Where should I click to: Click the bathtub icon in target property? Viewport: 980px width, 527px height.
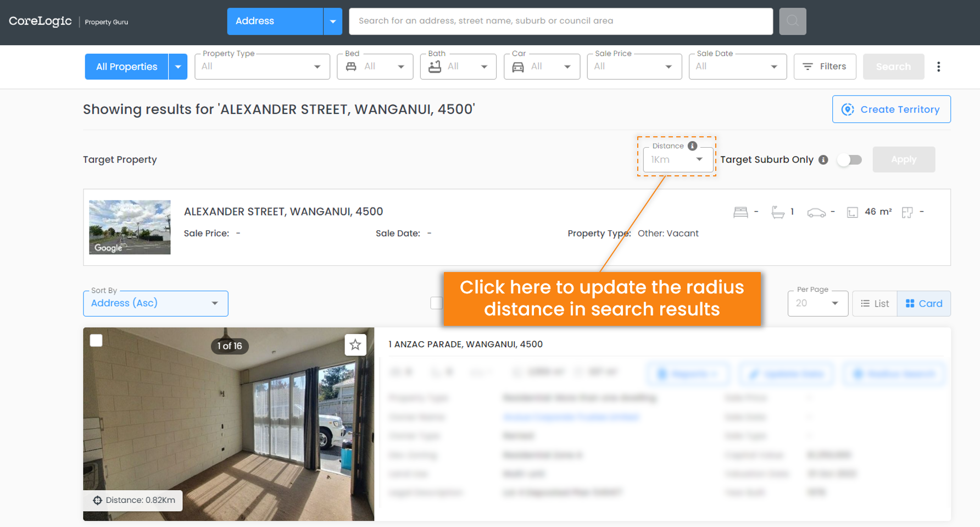click(x=778, y=212)
